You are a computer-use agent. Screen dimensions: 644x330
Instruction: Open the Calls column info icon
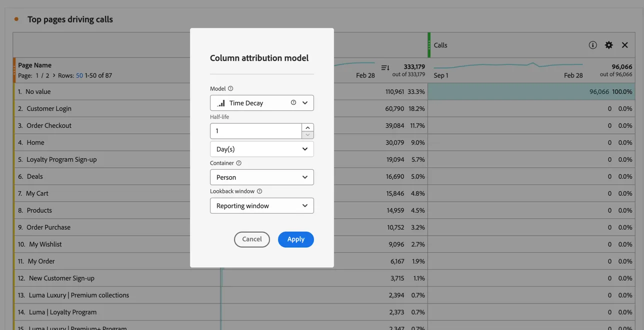592,45
